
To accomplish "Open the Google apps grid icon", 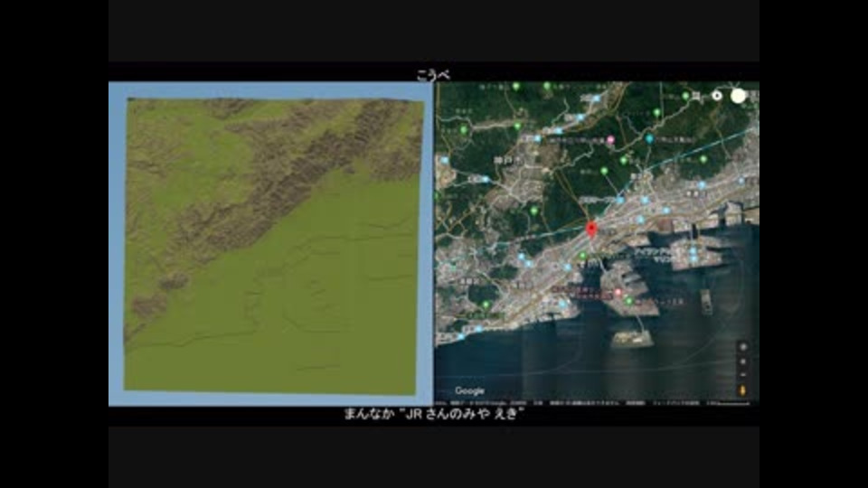I will (696, 96).
